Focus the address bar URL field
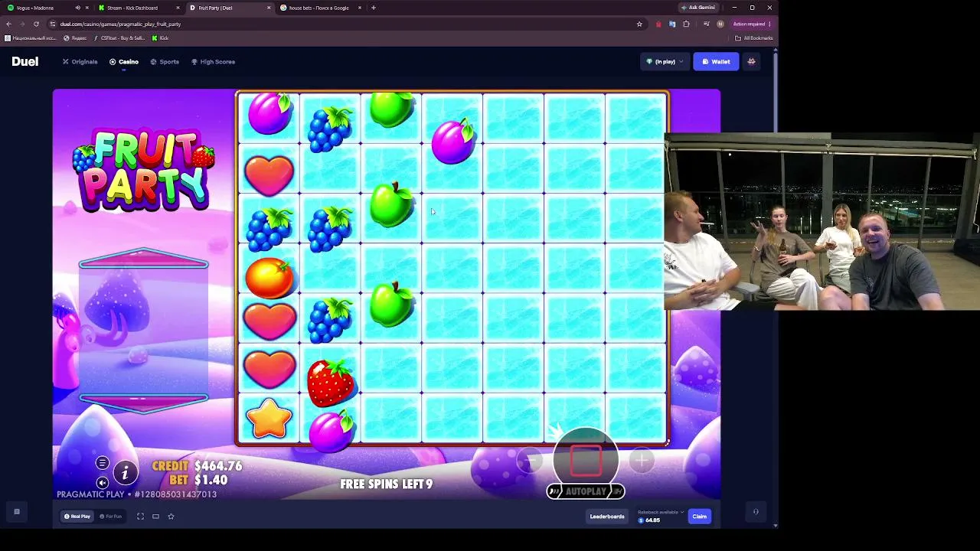 (345, 24)
